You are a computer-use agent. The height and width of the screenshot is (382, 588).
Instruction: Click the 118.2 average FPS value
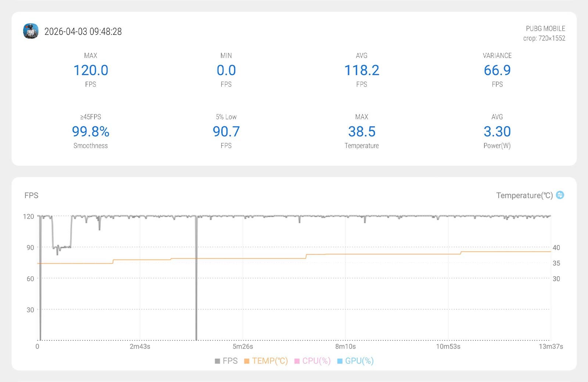click(362, 70)
